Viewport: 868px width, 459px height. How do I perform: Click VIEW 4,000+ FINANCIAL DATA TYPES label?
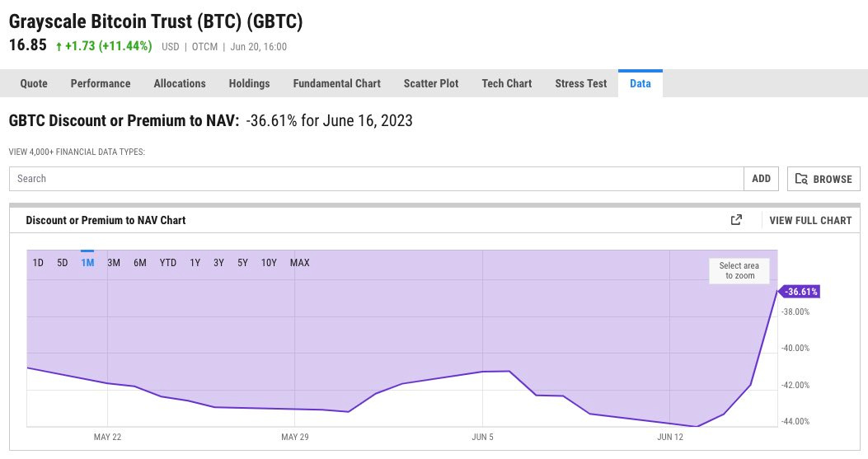coord(77,152)
